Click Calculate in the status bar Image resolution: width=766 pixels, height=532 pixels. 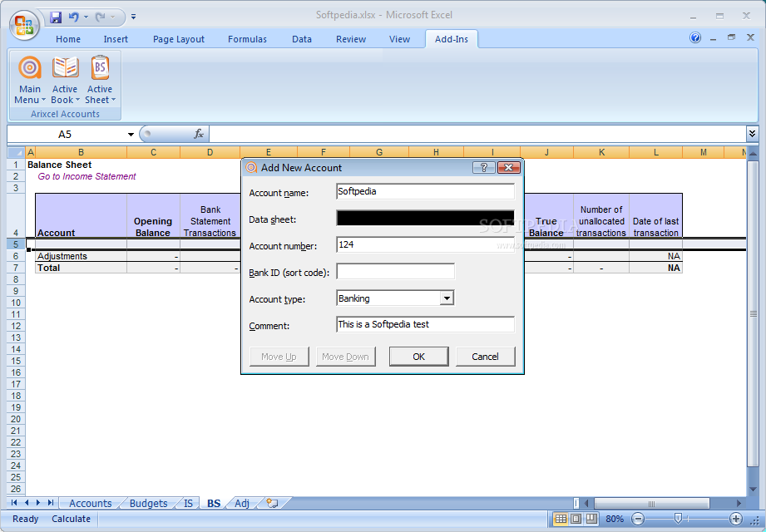click(x=71, y=519)
